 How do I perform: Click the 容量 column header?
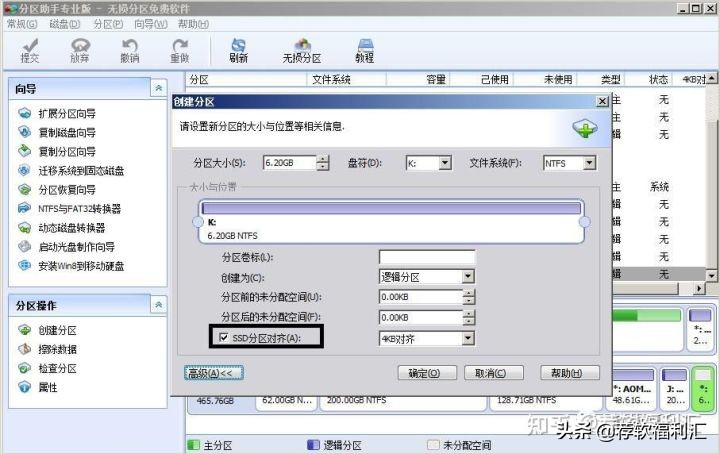point(418,79)
